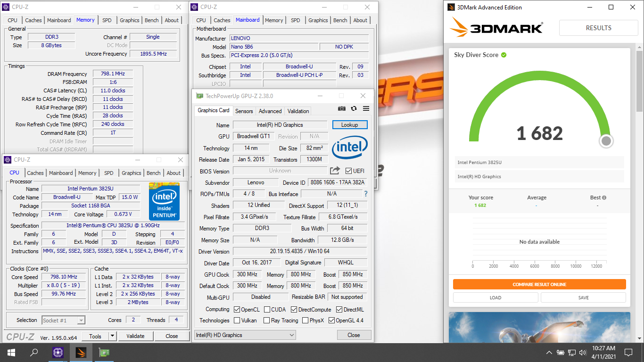Click the Bus Interface question mark icon
Image resolution: width=644 pixels, height=362 pixels.
[x=366, y=194]
